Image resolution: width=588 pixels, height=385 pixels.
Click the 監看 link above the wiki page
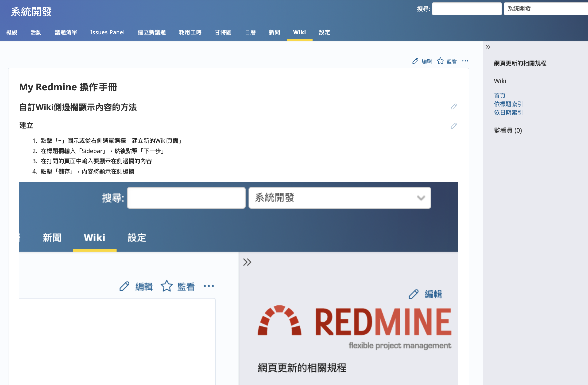pos(451,61)
